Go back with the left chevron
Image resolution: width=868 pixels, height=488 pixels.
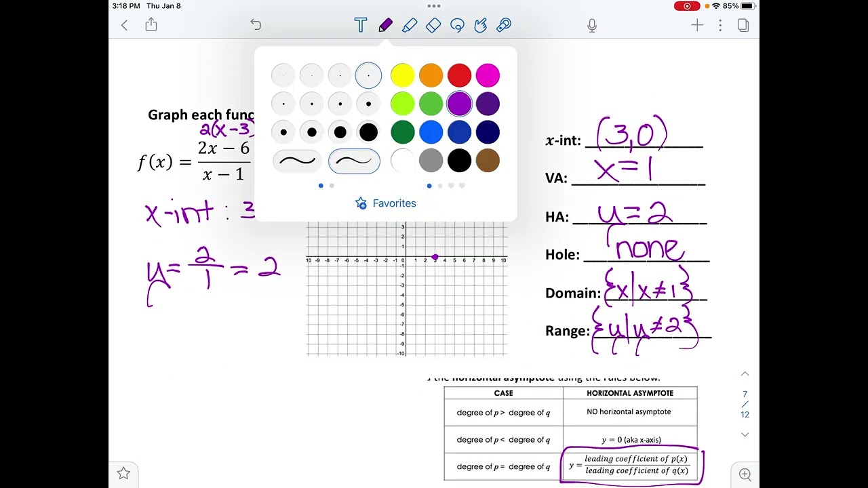click(x=124, y=25)
